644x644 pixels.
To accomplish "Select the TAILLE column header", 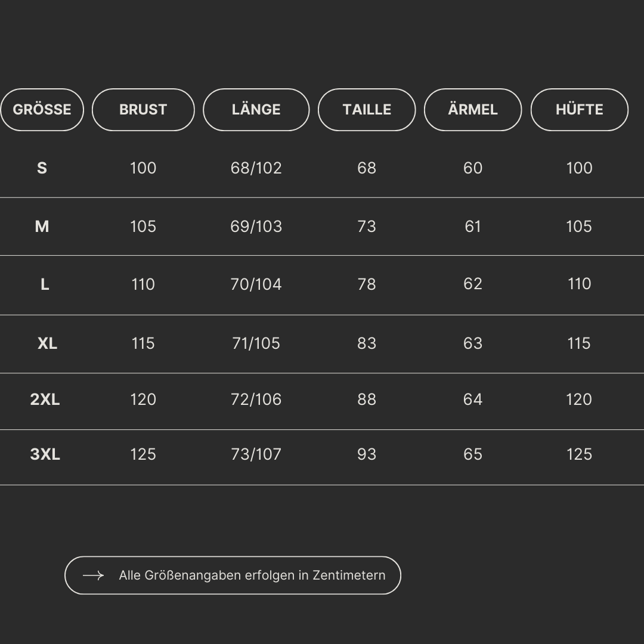I will (x=367, y=110).
